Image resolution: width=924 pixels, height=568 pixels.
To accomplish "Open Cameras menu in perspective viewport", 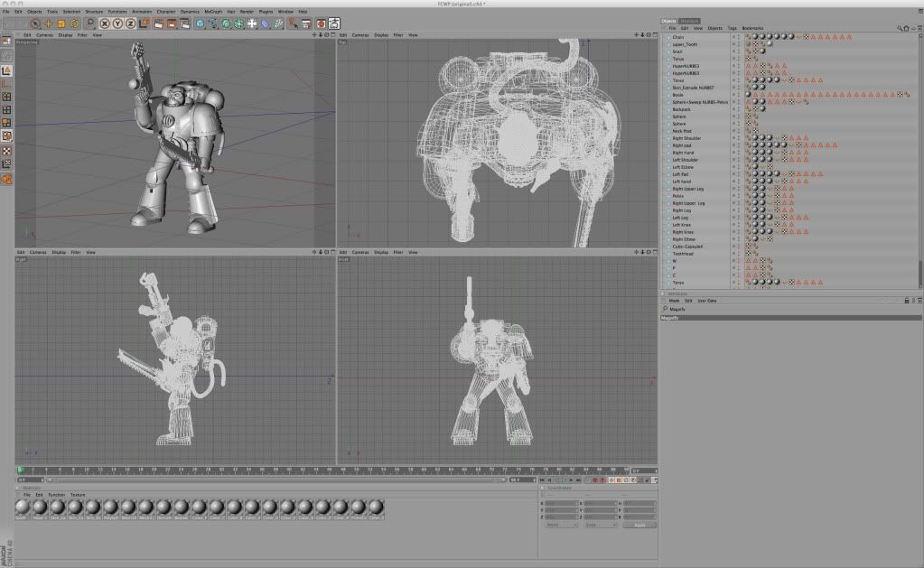I will click(44, 34).
